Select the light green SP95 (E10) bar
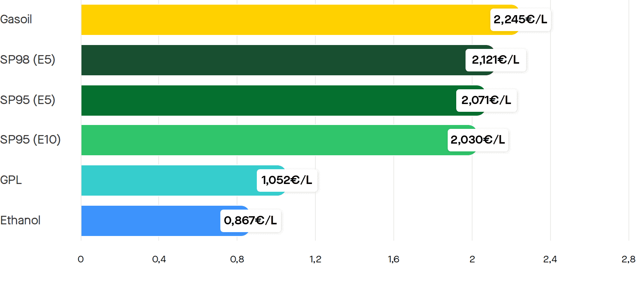Screen dimensions: 644x288 point(279,140)
